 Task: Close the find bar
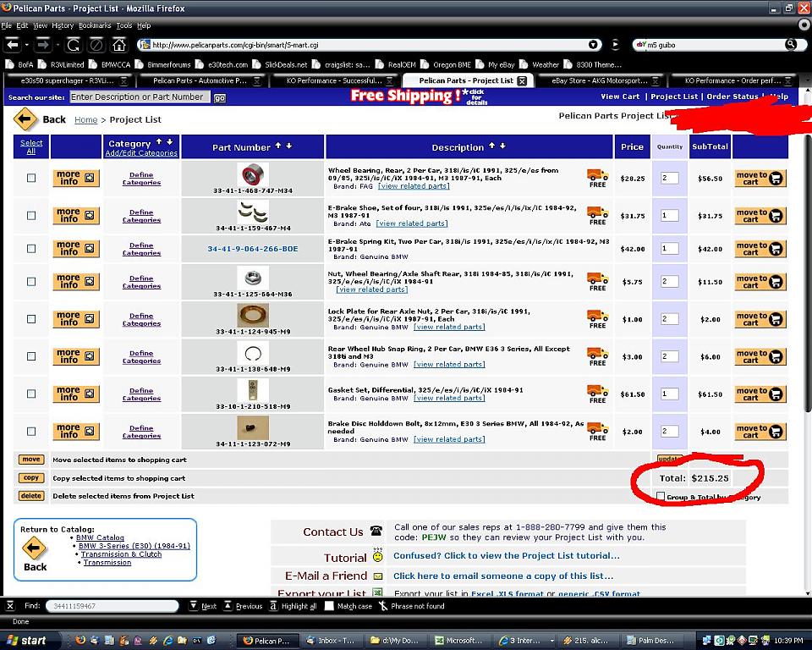click(10, 606)
